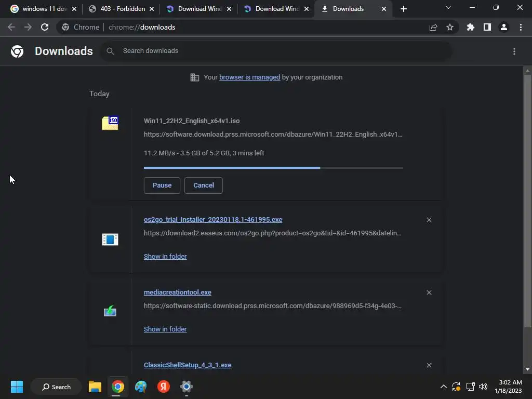Open the Chrome main three-dot menu
This screenshot has height=399, width=532.
point(521,27)
